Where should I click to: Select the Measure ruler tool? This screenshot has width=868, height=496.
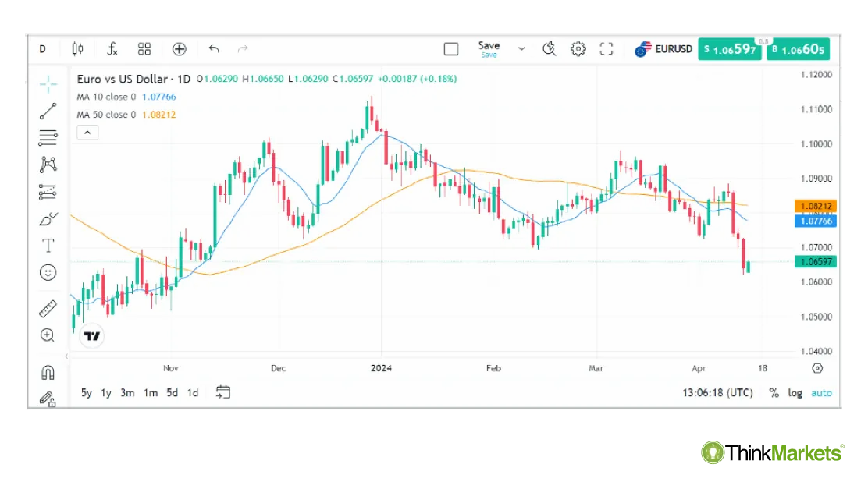click(x=48, y=306)
